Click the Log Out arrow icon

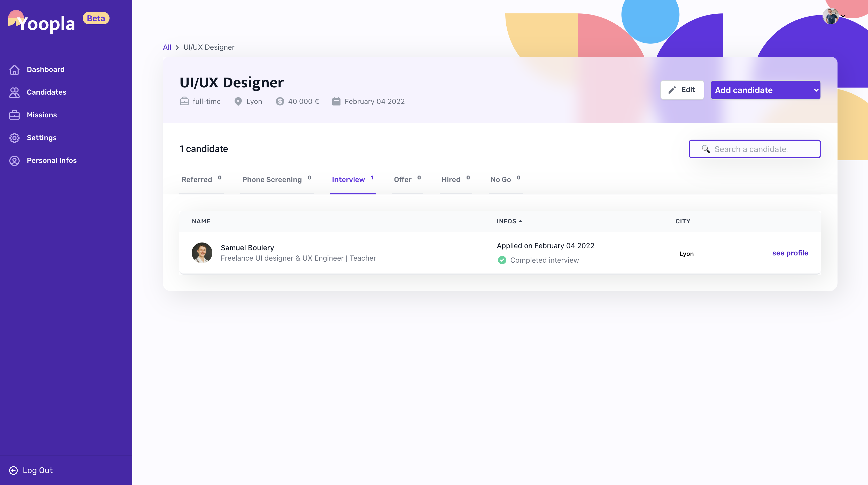13,471
